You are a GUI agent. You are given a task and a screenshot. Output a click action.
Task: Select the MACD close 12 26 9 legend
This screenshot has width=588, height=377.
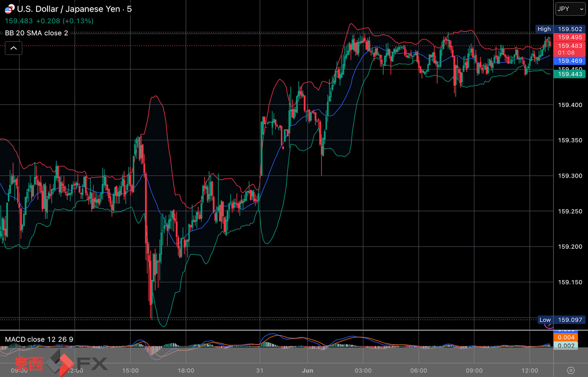click(x=39, y=339)
